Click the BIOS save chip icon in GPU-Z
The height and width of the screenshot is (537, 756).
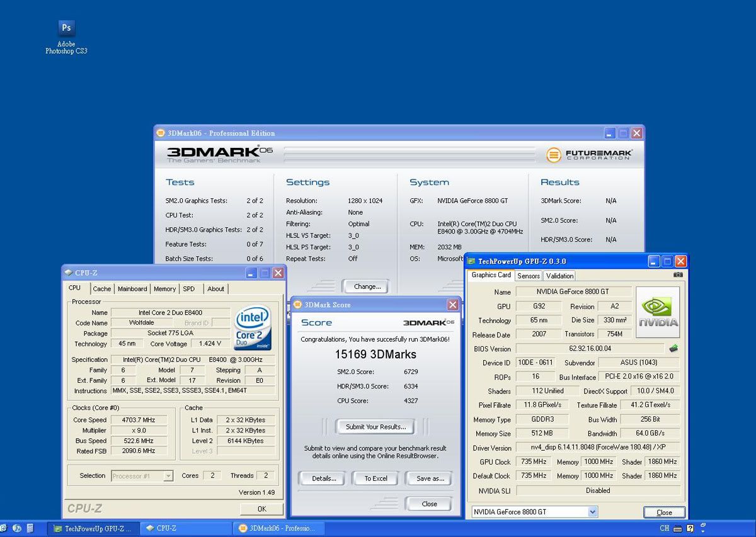(673, 348)
